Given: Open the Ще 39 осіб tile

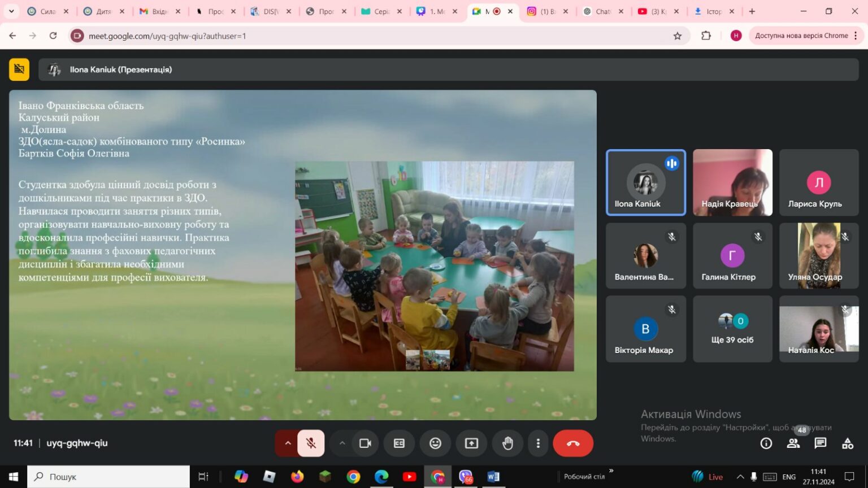Looking at the screenshot, I should tap(732, 329).
